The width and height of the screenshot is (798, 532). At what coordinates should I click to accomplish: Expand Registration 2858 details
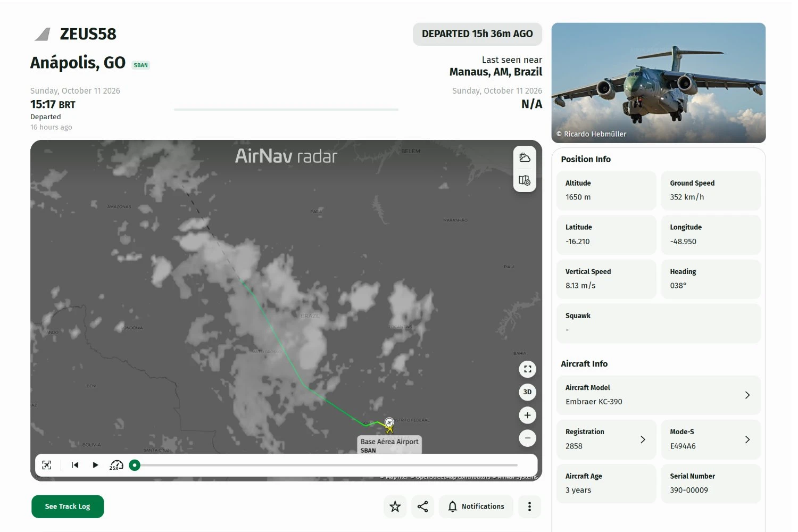click(x=606, y=439)
